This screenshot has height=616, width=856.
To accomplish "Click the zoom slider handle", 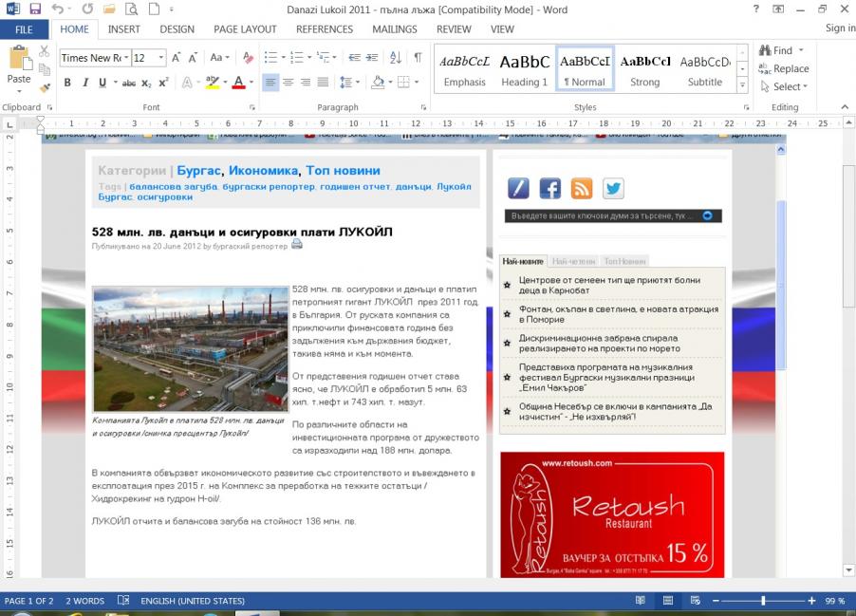I will pos(763,601).
